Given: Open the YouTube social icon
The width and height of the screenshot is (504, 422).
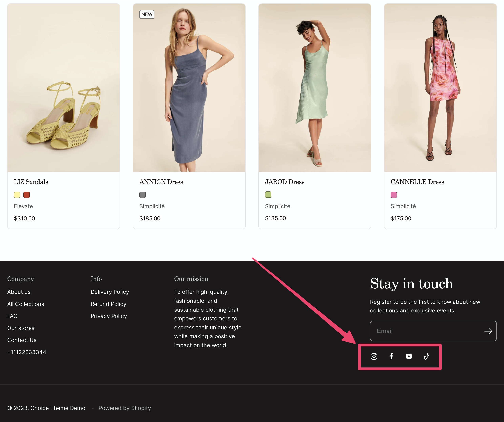Looking at the screenshot, I should pyautogui.click(x=409, y=356).
